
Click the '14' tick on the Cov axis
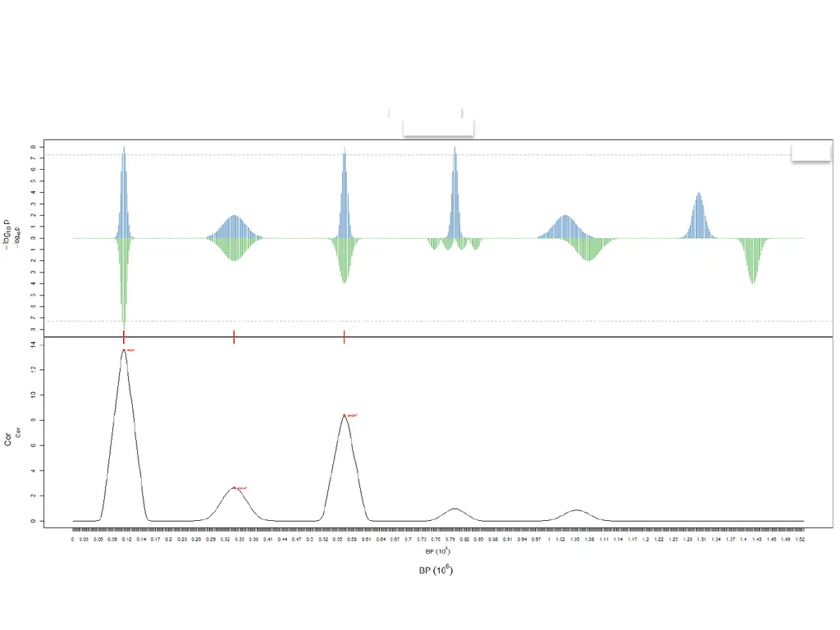click(x=33, y=344)
